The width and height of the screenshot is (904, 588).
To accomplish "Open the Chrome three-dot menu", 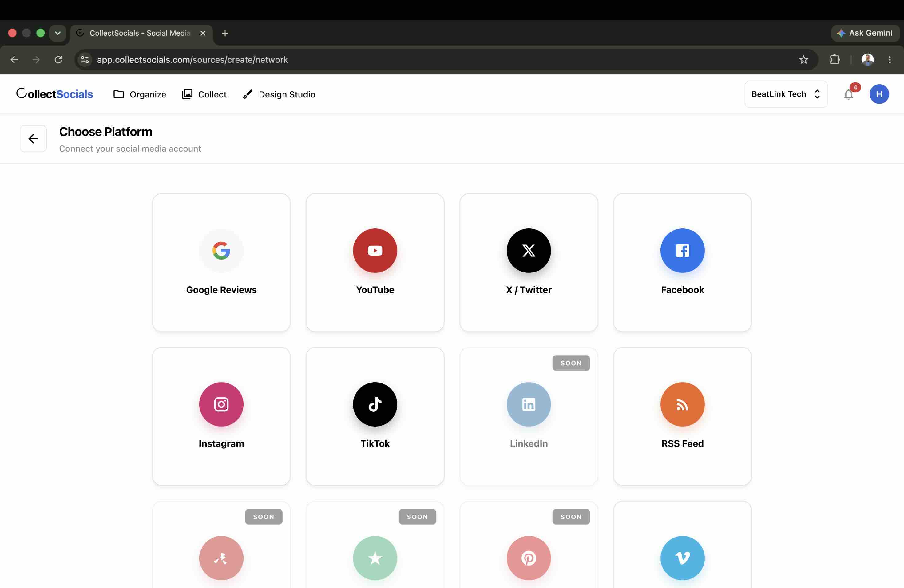I will 890,60.
